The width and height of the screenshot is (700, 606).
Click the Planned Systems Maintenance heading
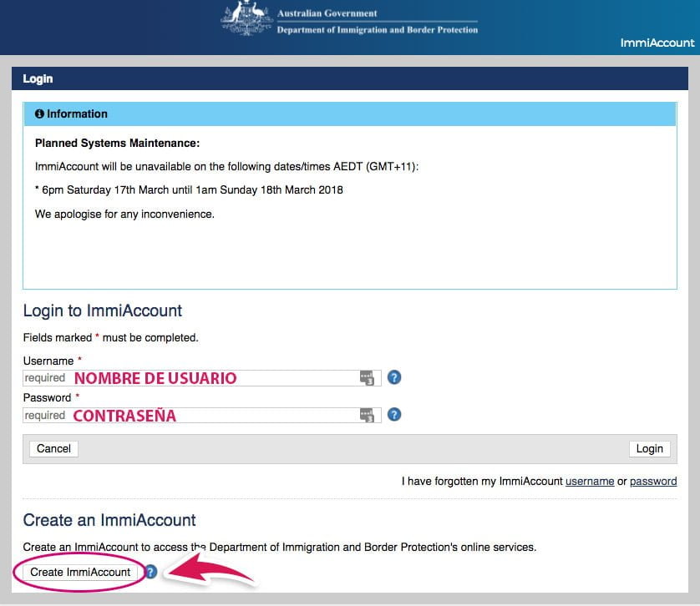[x=118, y=144]
